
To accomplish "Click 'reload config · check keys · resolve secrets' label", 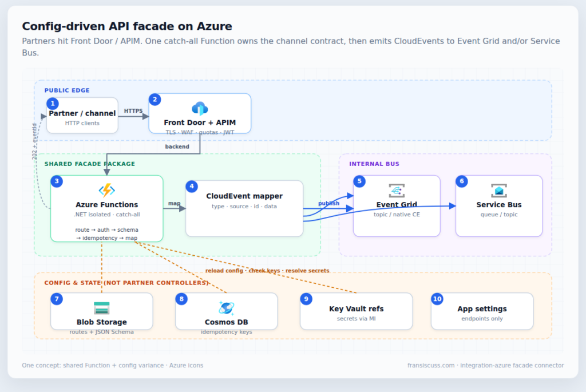I will (x=267, y=271).
